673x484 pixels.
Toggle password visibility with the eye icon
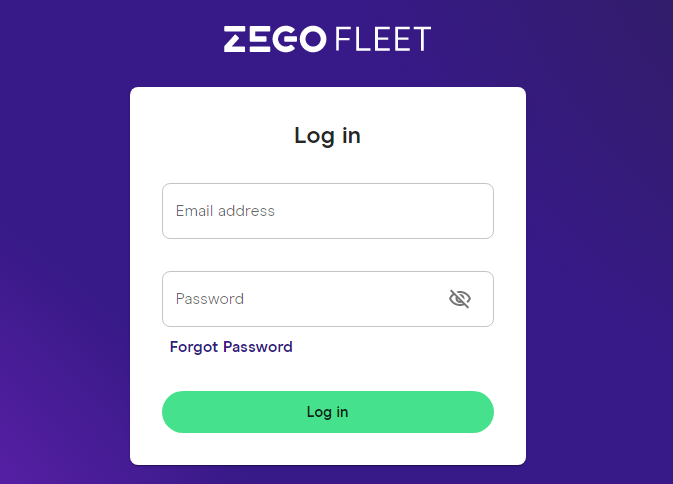[x=460, y=299]
